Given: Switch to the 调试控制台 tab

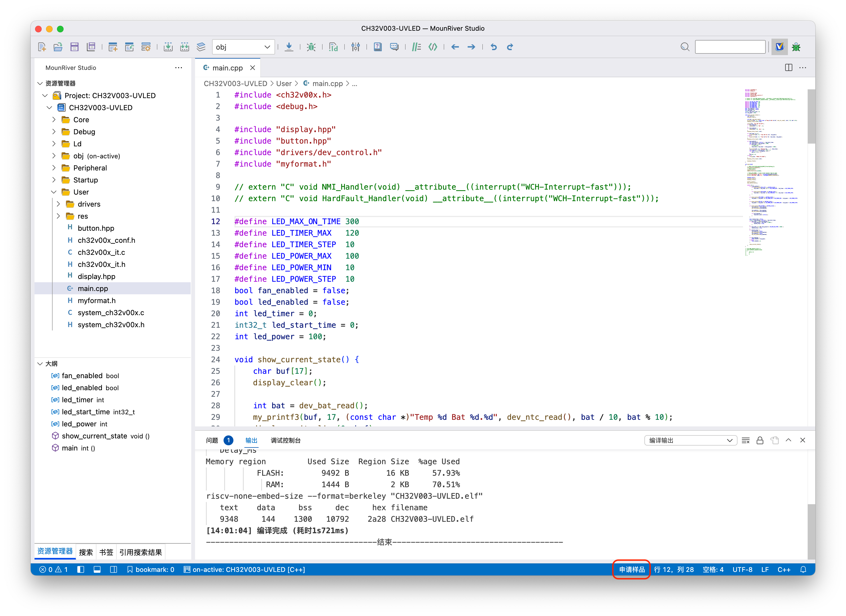Looking at the screenshot, I should coord(285,441).
